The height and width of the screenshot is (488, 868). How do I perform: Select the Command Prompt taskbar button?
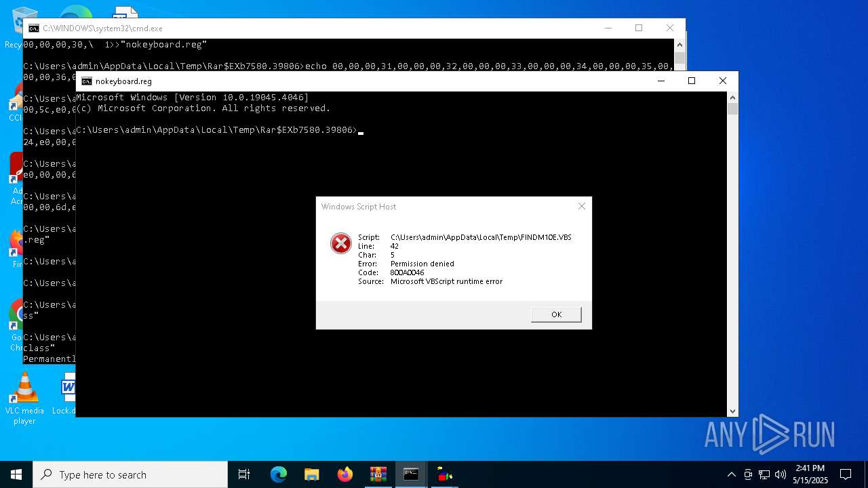coord(411,474)
